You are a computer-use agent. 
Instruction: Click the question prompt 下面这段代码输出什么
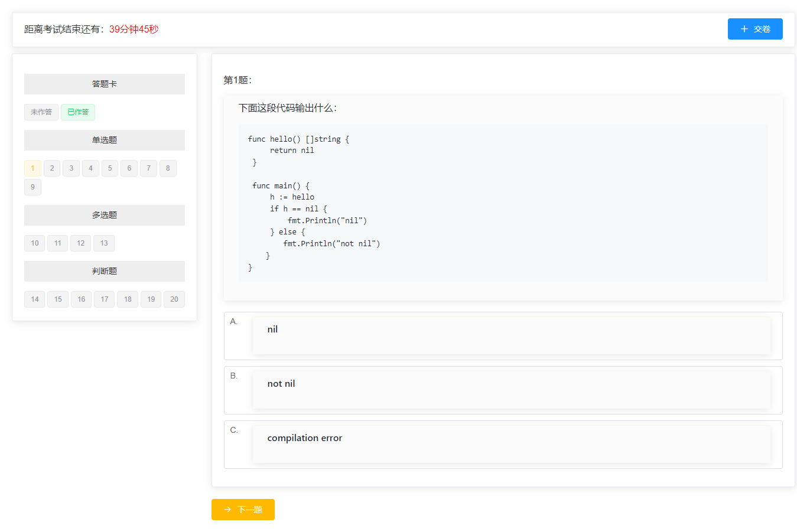tap(288, 108)
